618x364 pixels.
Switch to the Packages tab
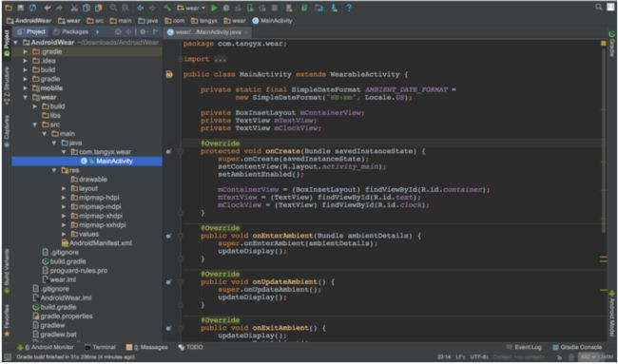click(70, 31)
